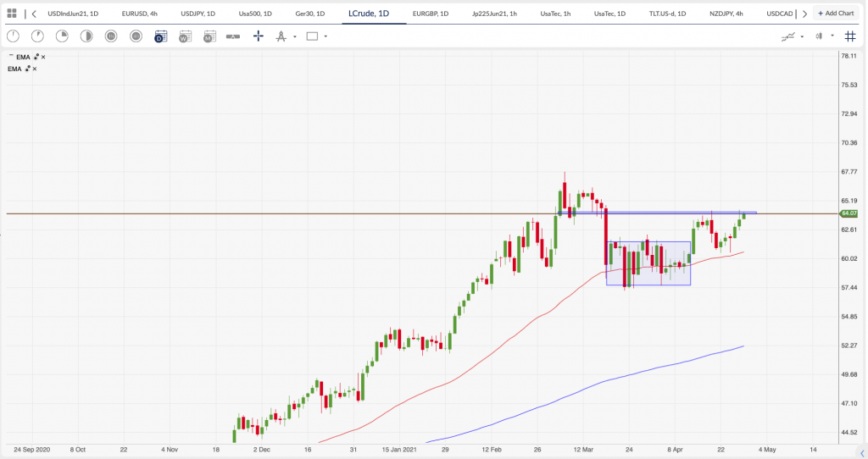Expand the drawing tools dropdown arrow
868x459 pixels.
(294, 36)
